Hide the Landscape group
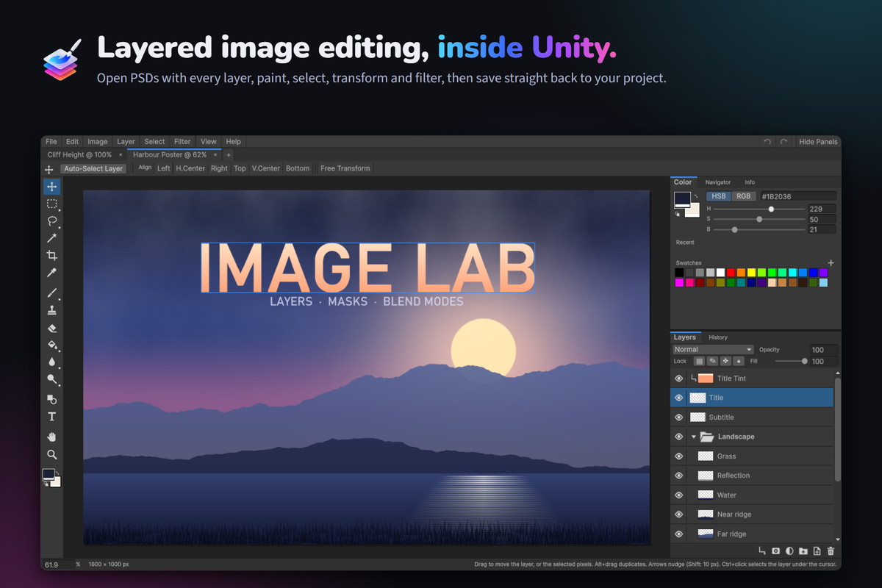The image size is (882, 588). (679, 437)
